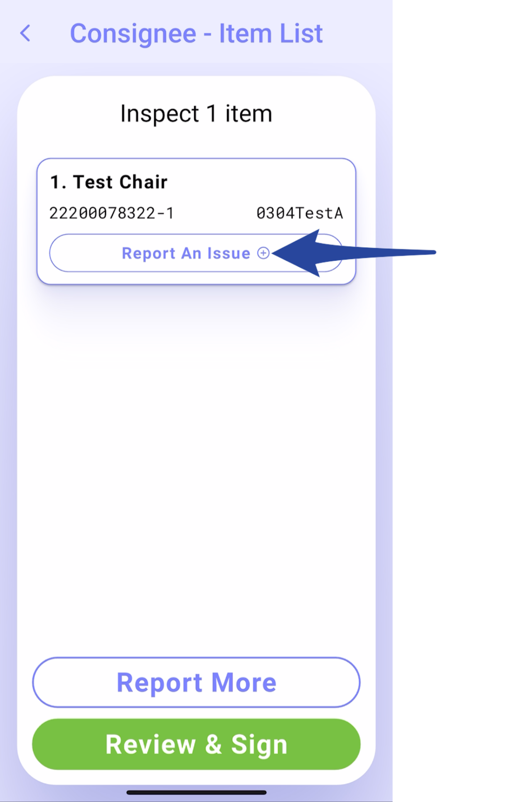Click the "Inspect 1 item" heading

point(196,113)
